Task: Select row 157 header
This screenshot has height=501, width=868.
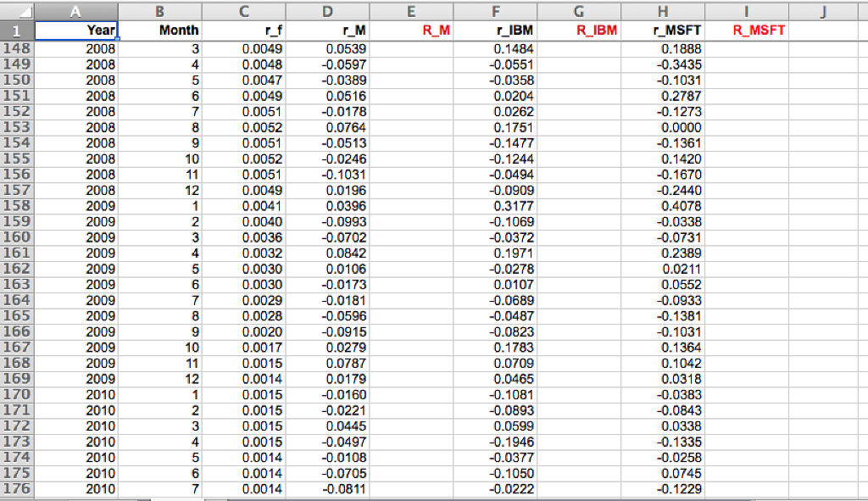Action: pyautogui.click(x=17, y=191)
